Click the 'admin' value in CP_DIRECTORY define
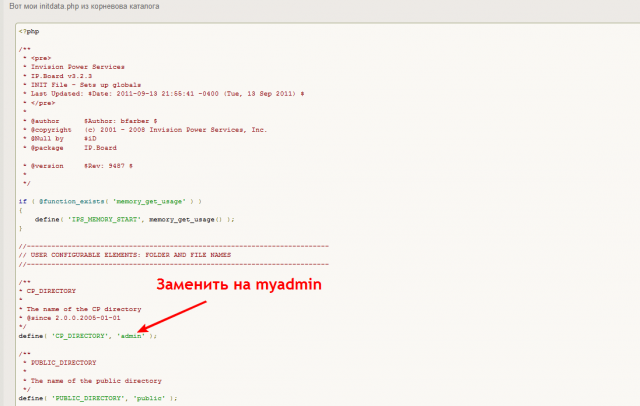Screen dimensions: 640x406 tap(131, 336)
